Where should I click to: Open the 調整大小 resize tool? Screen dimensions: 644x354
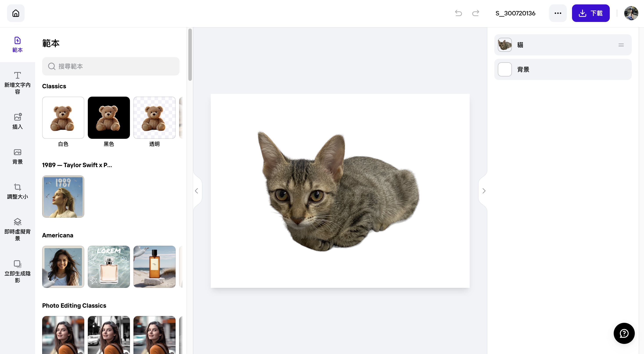(18, 191)
